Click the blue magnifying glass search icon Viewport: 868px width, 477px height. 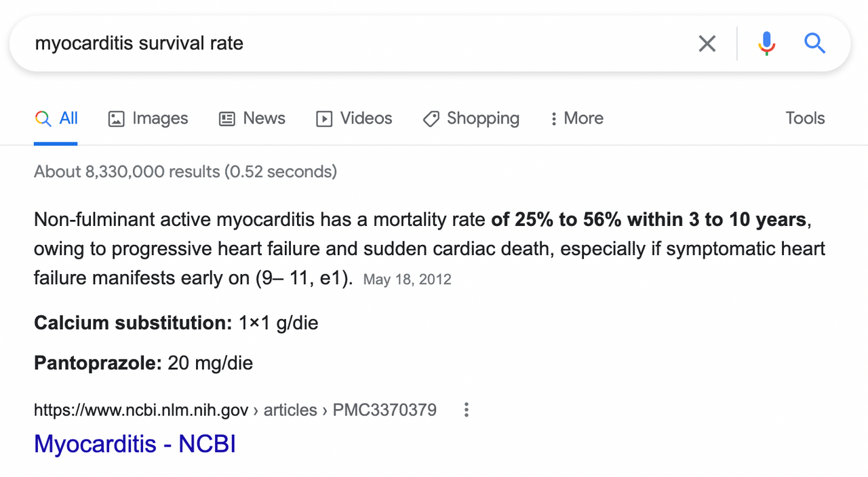click(814, 43)
